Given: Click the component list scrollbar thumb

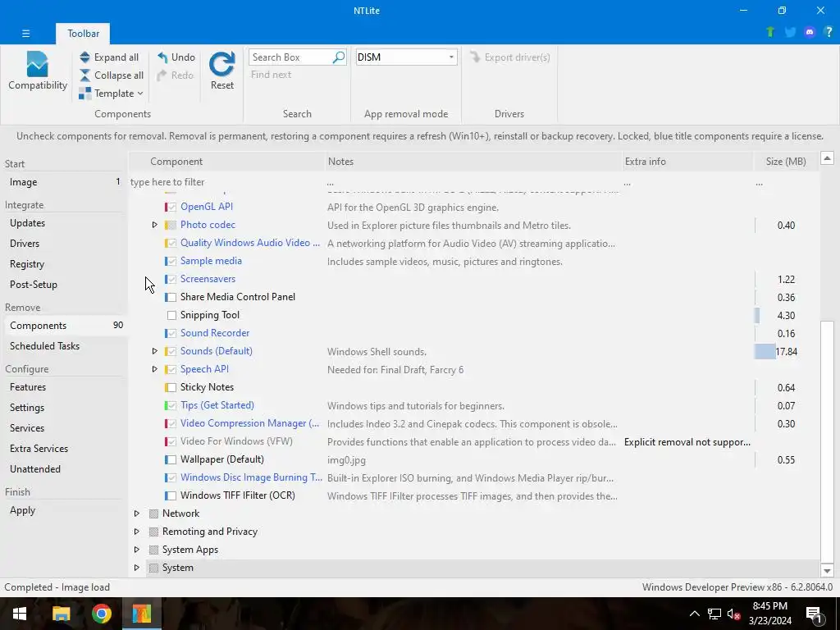Looking at the screenshot, I should point(827,441).
